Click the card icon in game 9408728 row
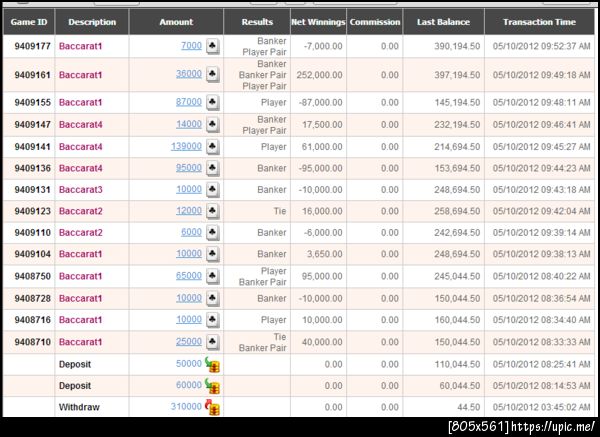The image size is (600, 437). point(213,298)
